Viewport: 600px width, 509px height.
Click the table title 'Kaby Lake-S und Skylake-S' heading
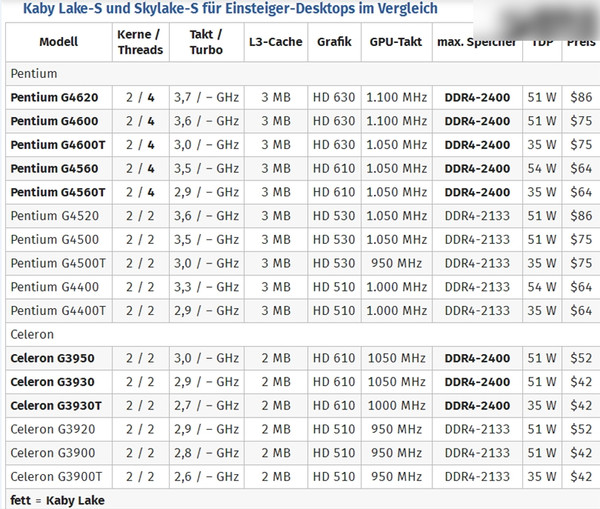point(230,8)
